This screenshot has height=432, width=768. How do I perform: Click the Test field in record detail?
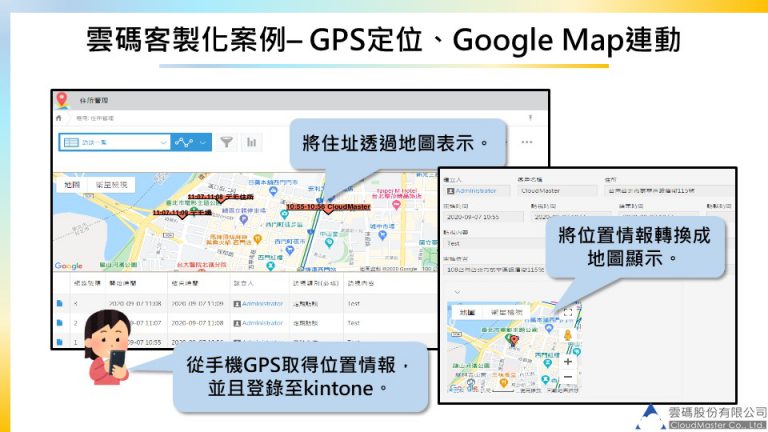pyautogui.click(x=495, y=243)
